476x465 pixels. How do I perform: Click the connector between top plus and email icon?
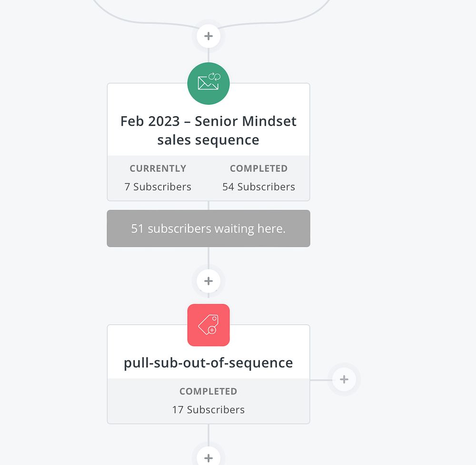(x=208, y=56)
